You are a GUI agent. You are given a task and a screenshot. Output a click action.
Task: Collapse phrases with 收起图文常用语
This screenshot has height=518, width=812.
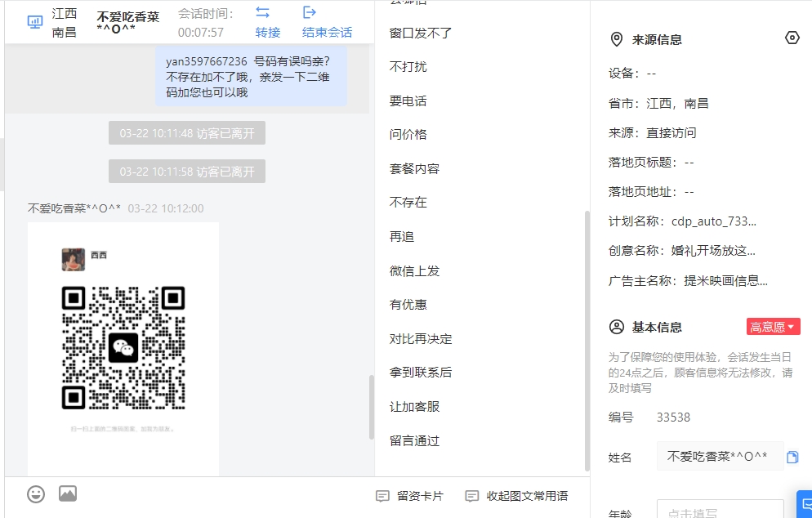click(x=516, y=496)
